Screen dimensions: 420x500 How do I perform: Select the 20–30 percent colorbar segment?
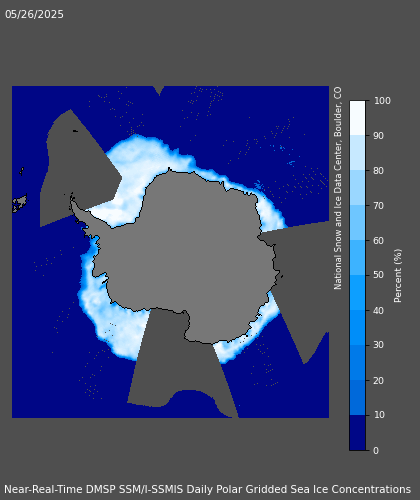click(357, 363)
